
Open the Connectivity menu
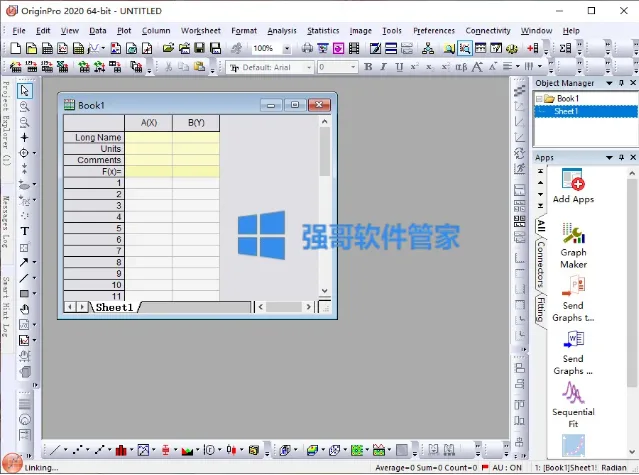pos(488,31)
